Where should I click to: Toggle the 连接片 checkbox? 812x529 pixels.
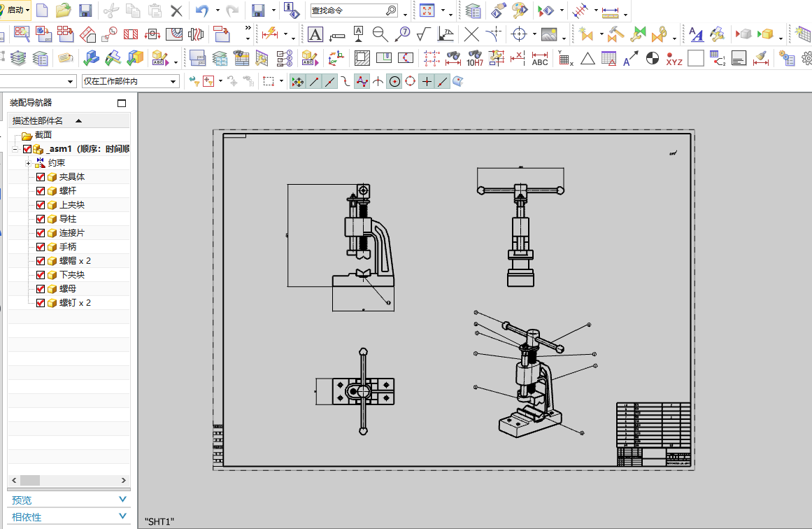pos(41,232)
